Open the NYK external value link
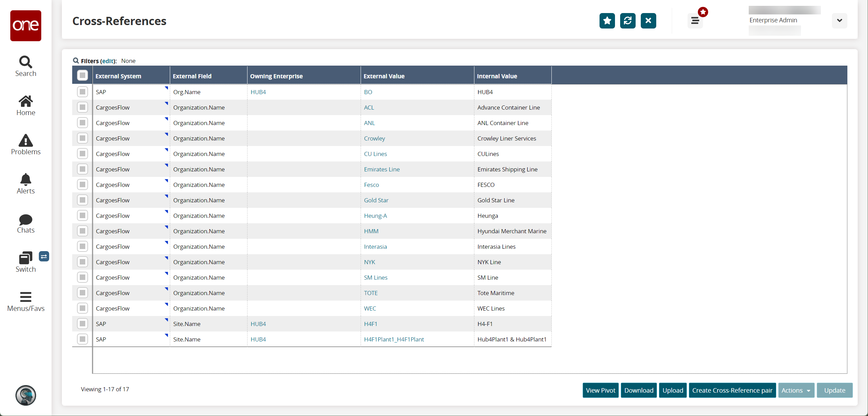The height and width of the screenshot is (416, 868). pos(370,262)
